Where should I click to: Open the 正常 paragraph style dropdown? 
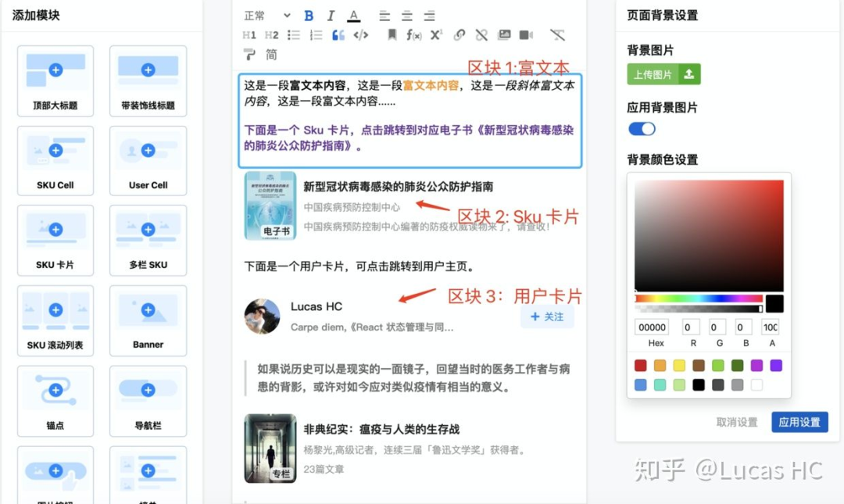coord(267,16)
